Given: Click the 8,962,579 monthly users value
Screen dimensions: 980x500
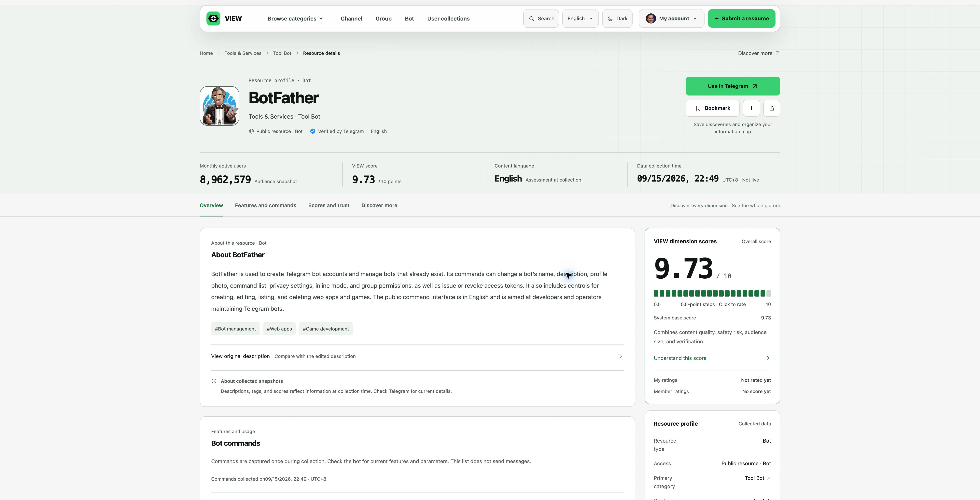Looking at the screenshot, I should point(225,180).
